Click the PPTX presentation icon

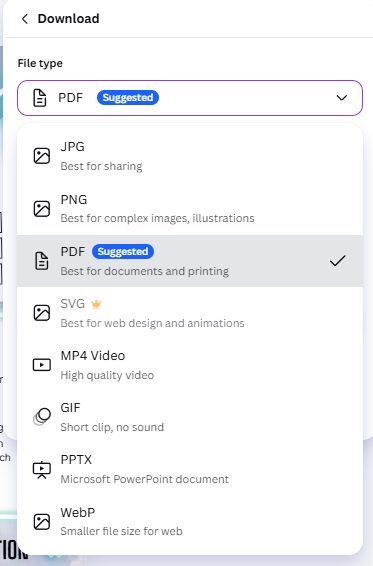coord(42,470)
